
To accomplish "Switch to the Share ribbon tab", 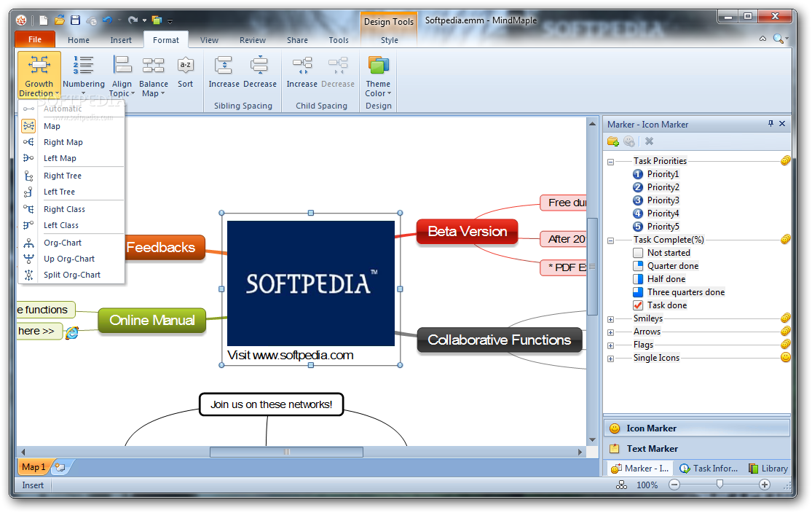I will click(297, 40).
